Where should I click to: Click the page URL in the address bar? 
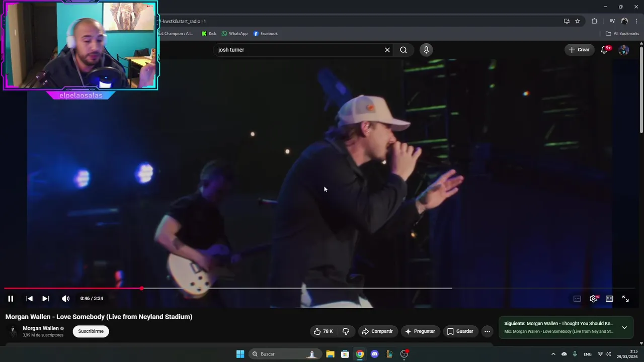pyautogui.click(x=184, y=21)
